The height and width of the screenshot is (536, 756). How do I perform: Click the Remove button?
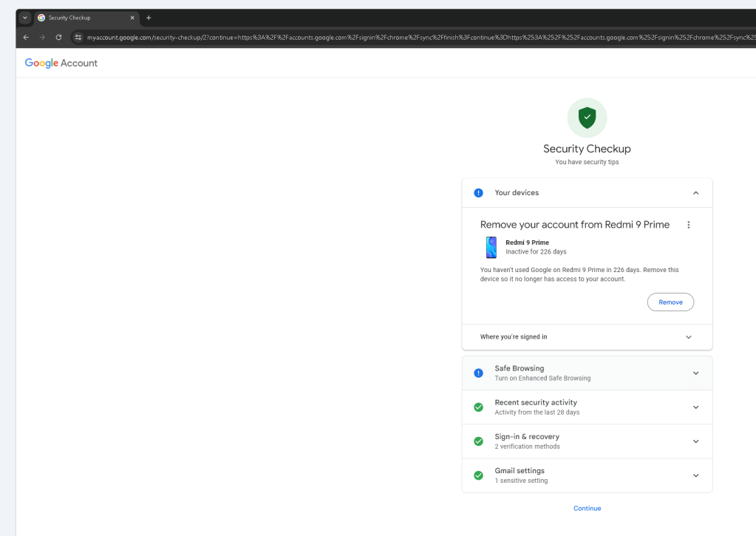[x=670, y=302]
